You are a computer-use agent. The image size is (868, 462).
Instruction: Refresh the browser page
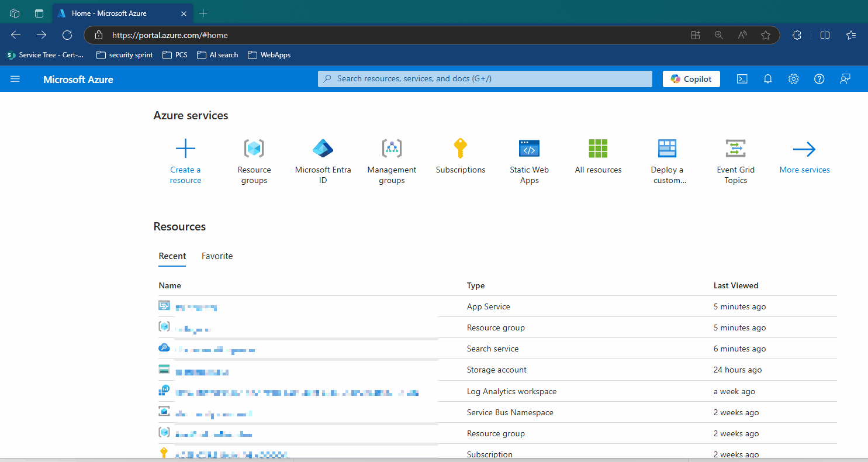(67, 35)
